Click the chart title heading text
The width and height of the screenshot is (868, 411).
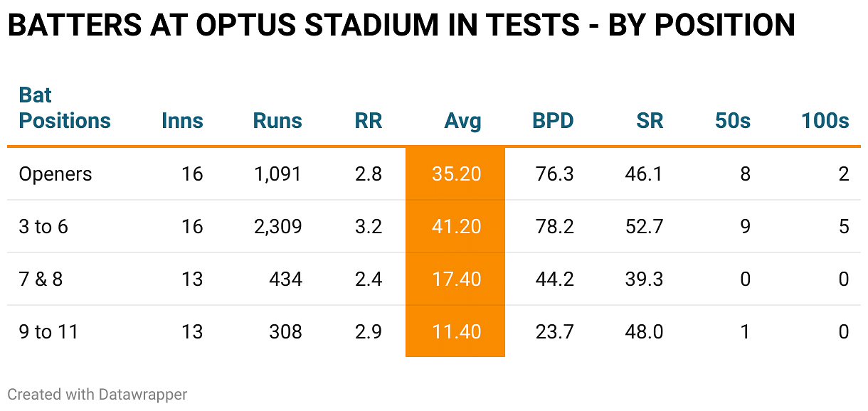point(401,26)
